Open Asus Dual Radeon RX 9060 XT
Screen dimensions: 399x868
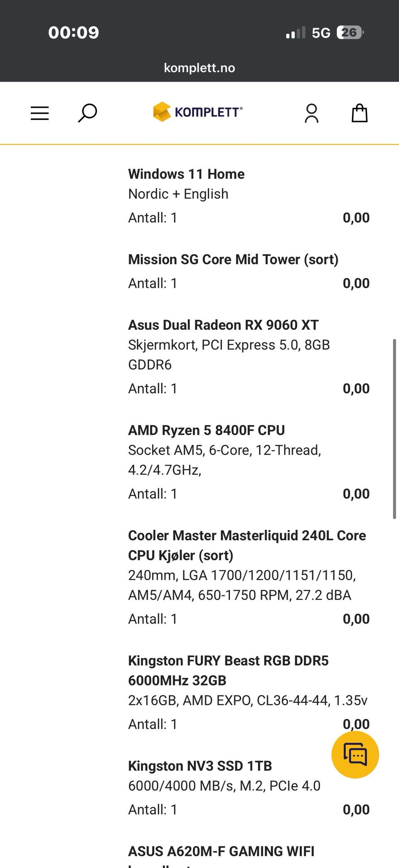click(223, 325)
